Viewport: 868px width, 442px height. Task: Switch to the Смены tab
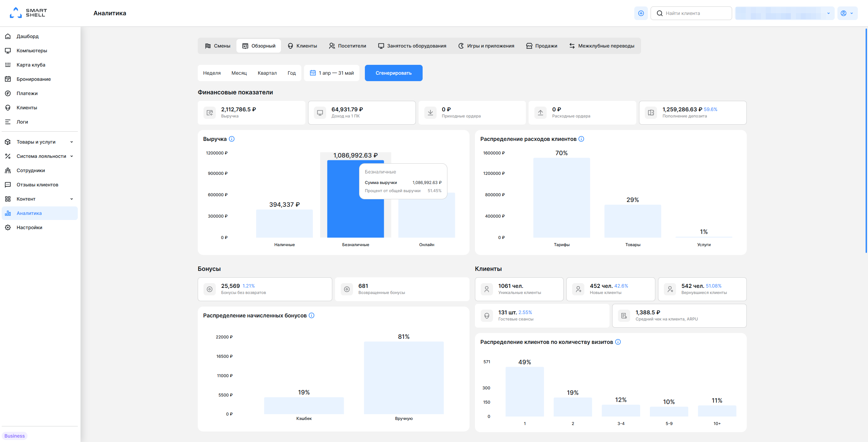click(x=217, y=46)
